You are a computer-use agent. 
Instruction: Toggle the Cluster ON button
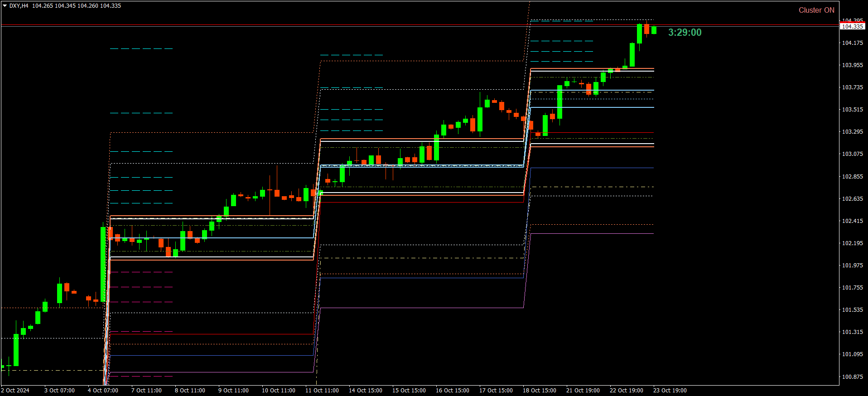tap(816, 10)
